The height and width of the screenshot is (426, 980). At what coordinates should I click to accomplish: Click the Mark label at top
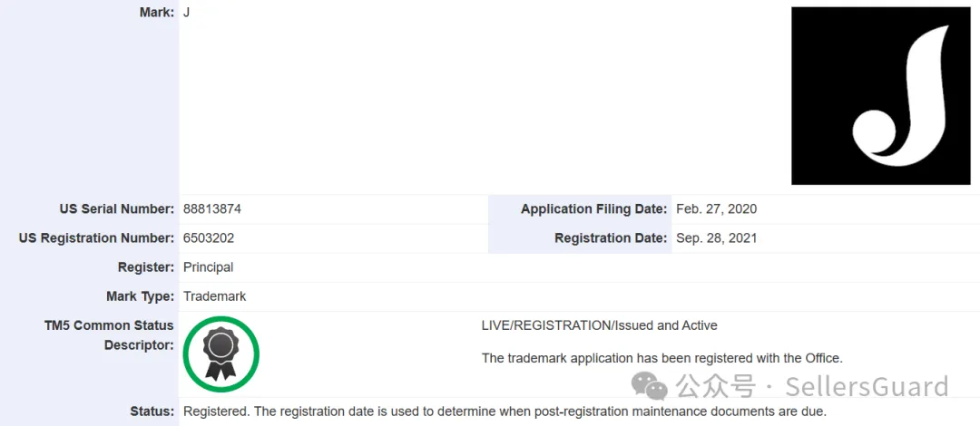pyautogui.click(x=157, y=13)
